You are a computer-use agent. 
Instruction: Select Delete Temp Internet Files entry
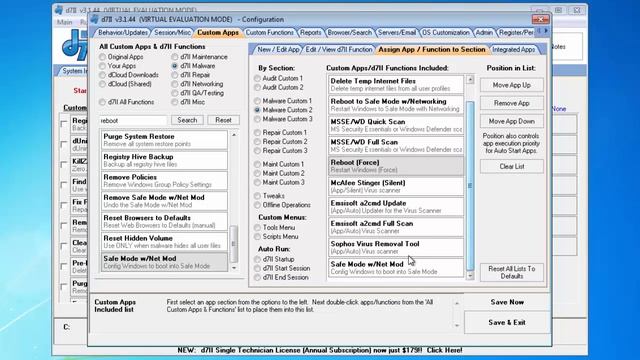tap(396, 84)
